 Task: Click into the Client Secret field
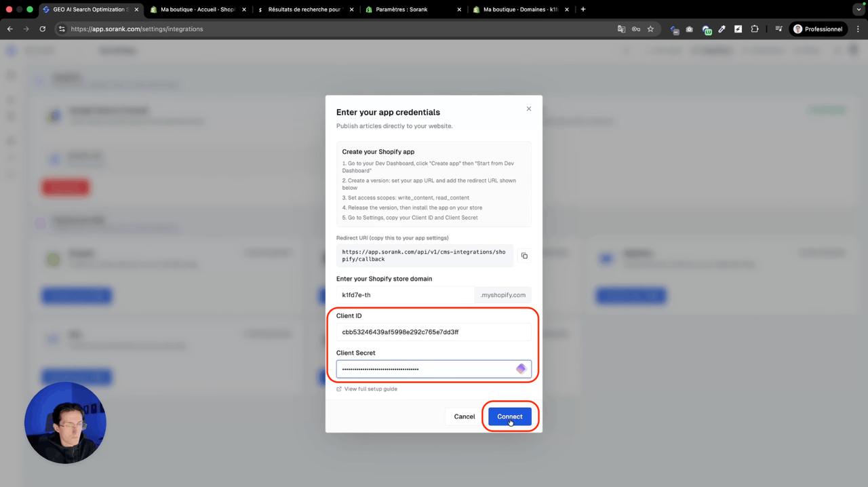pyautogui.click(x=434, y=369)
